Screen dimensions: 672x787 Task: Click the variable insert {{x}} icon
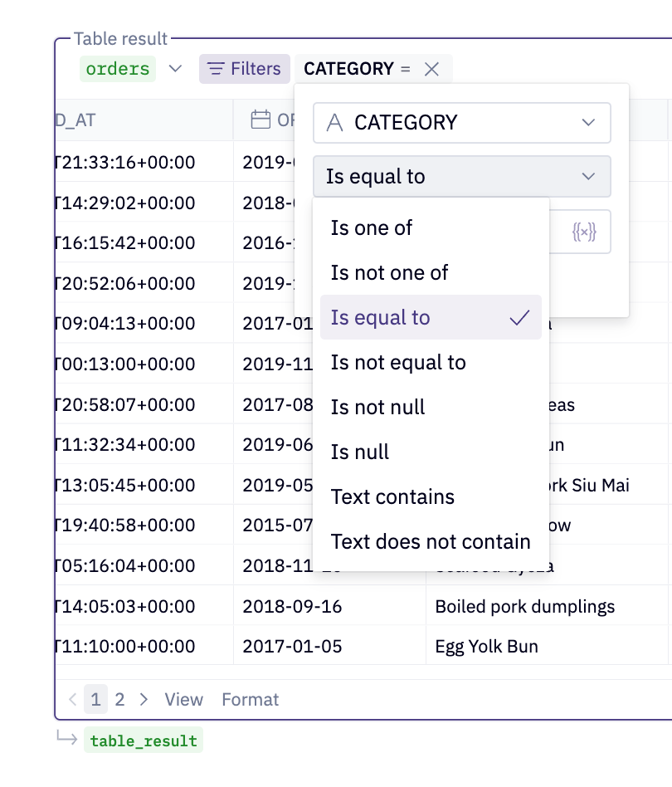[584, 232]
